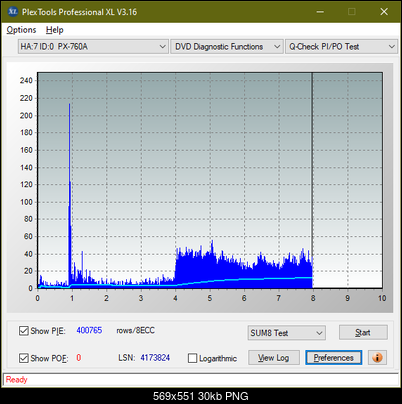Open the Options menu
The image size is (402, 404).
[21, 30]
